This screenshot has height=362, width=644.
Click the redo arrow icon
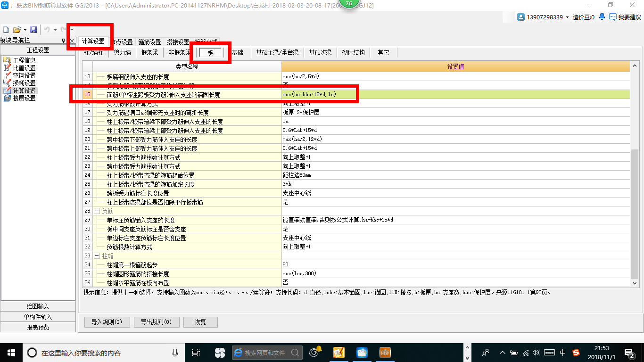(63, 30)
